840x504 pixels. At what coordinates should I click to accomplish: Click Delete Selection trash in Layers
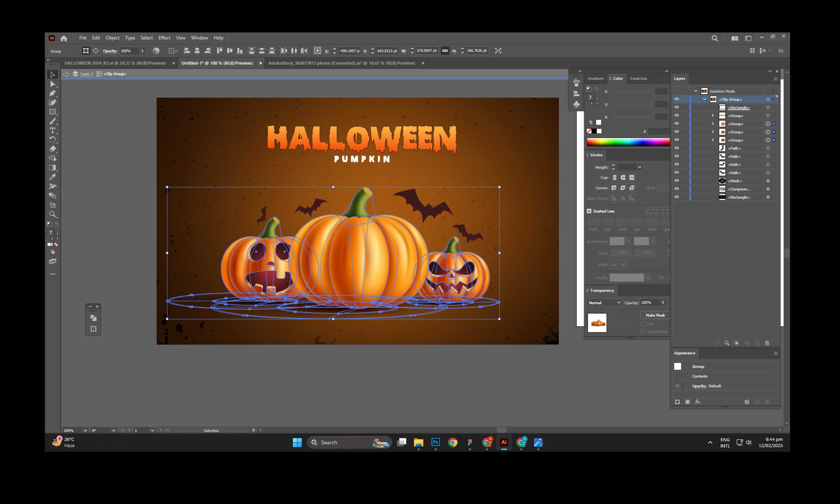pyautogui.click(x=767, y=343)
